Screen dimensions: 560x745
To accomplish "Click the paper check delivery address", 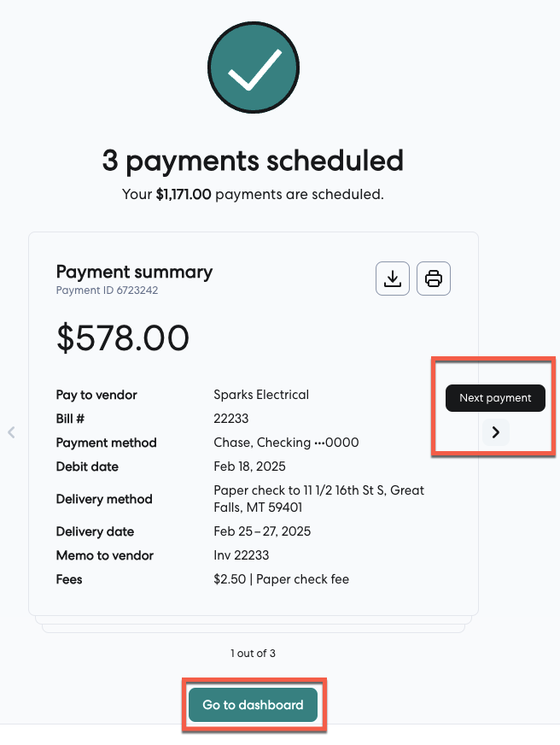I will [x=318, y=498].
